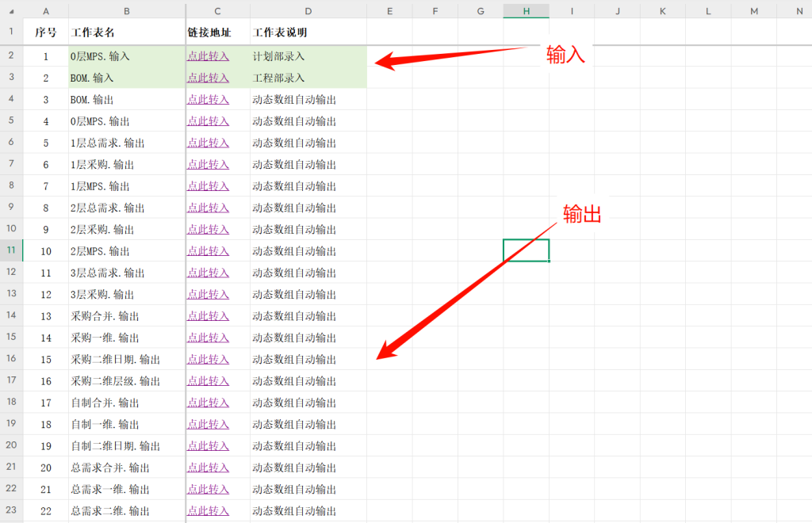Open the 点此转入 link for BOM.输出

tap(208, 100)
